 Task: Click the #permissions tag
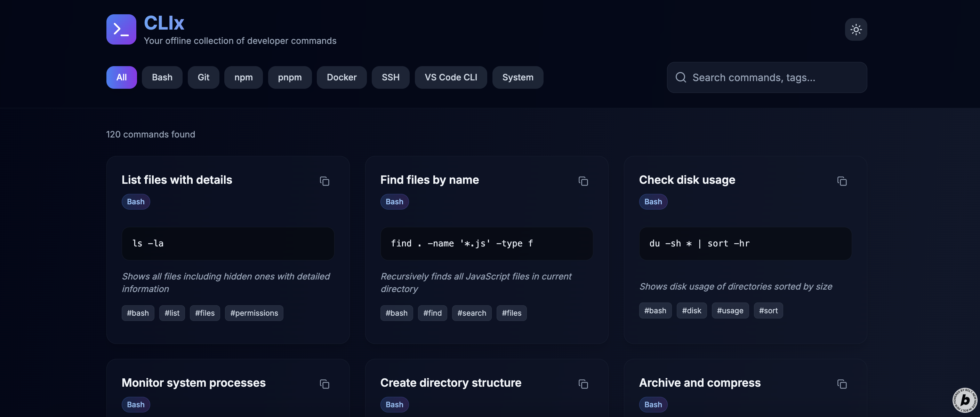(254, 313)
